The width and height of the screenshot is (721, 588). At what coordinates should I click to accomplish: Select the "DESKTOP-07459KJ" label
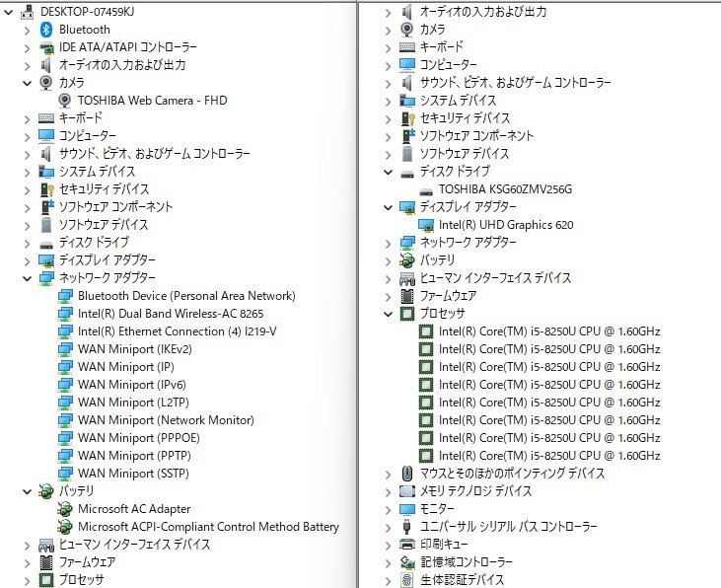coord(88,12)
